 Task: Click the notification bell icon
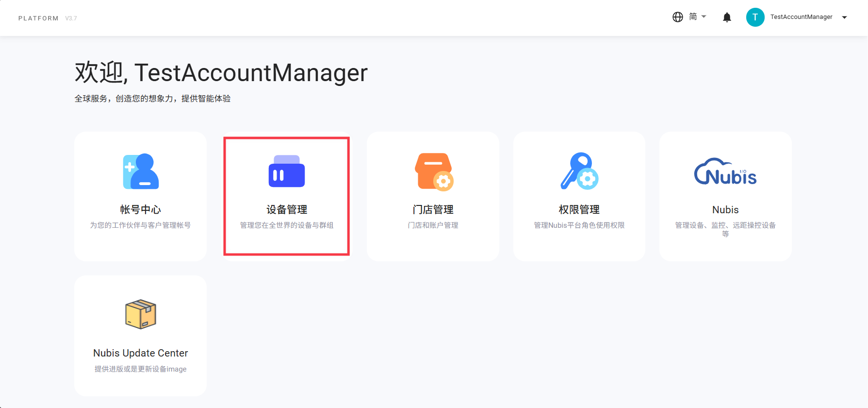click(x=727, y=17)
